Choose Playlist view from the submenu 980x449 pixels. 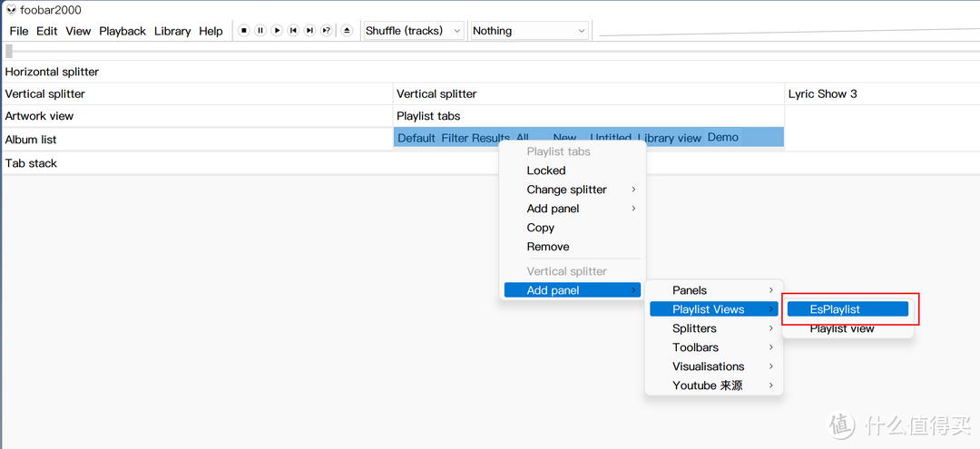[848, 328]
